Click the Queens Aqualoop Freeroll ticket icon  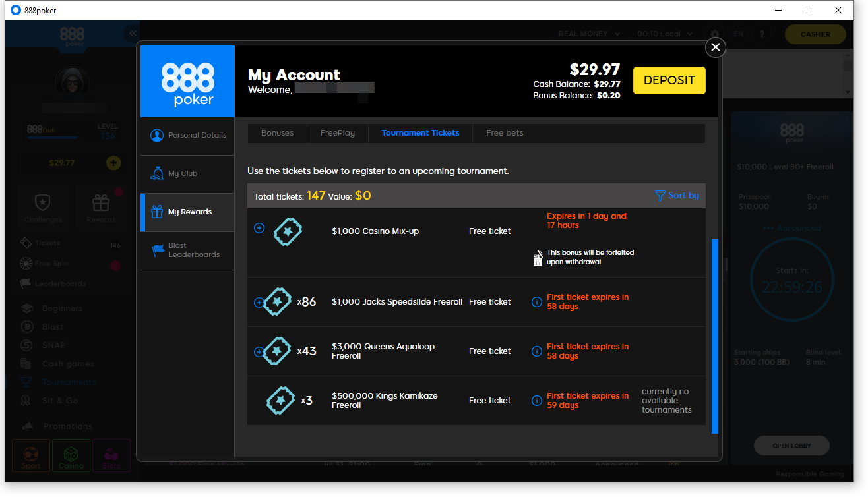point(278,351)
